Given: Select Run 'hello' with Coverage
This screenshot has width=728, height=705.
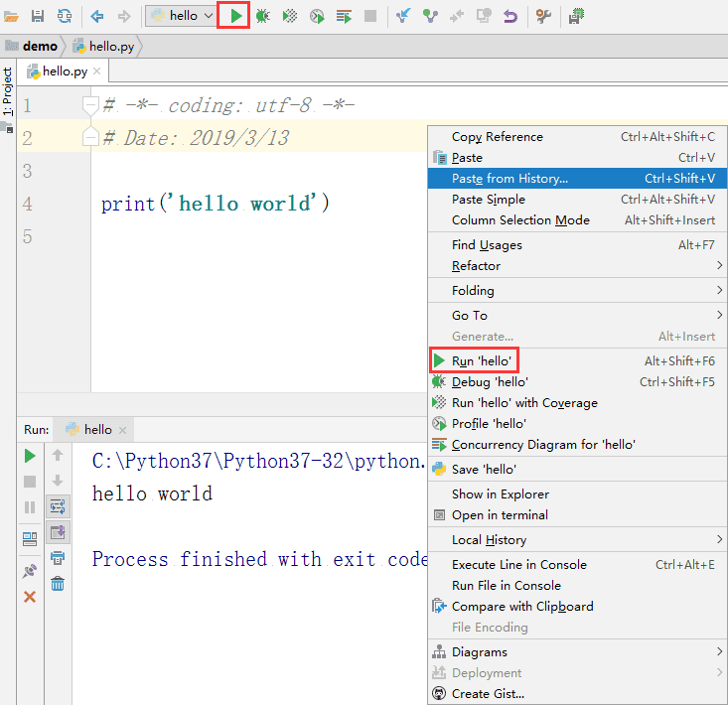Looking at the screenshot, I should [577, 403].
